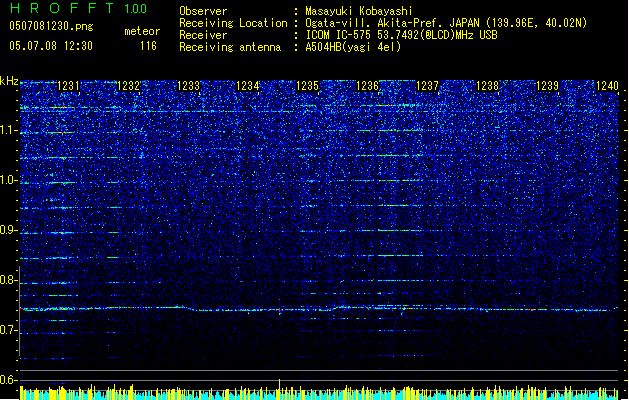Click the 1.1 kHz axis label
The image size is (629, 400).
(x=8, y=131)
